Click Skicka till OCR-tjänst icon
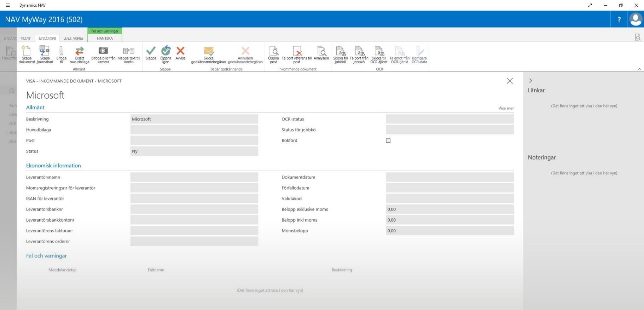The height and width of the screenshot is (310, 644). (379, 51)
